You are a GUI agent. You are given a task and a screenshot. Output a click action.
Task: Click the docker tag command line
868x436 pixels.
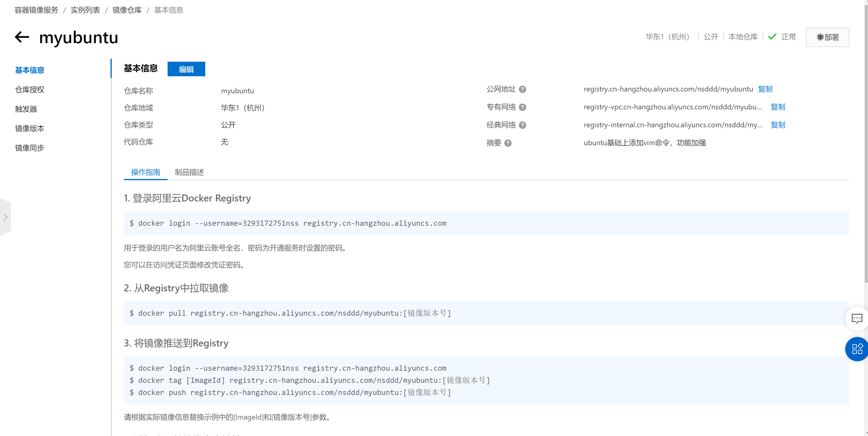point(310,380)
